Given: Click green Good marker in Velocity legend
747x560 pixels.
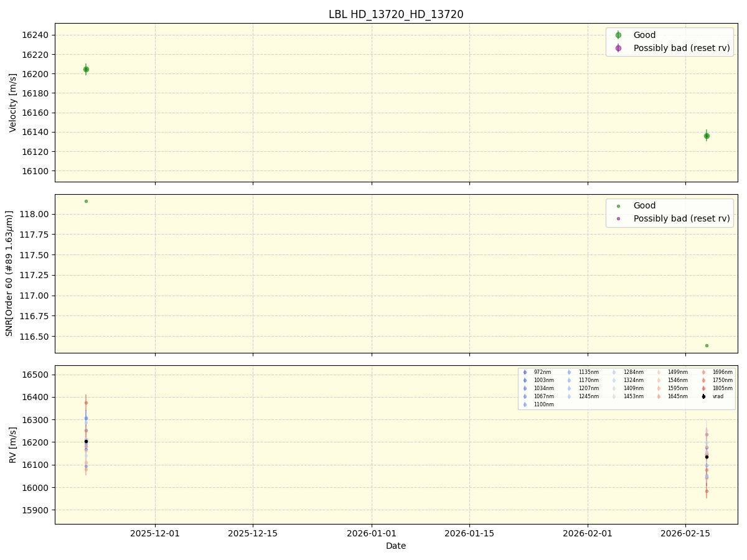Looking at the screenshot, I should pyautogui.click(x=618, y=35).
